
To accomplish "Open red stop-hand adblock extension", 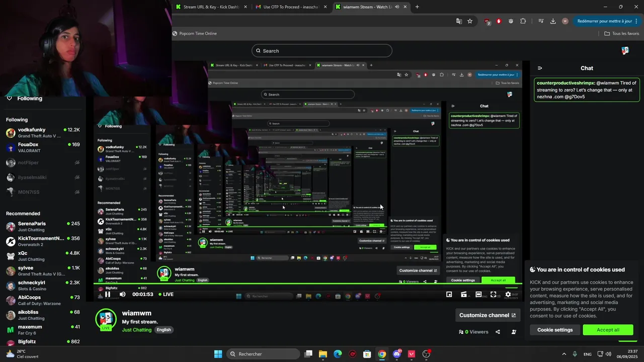I will 499,21.
